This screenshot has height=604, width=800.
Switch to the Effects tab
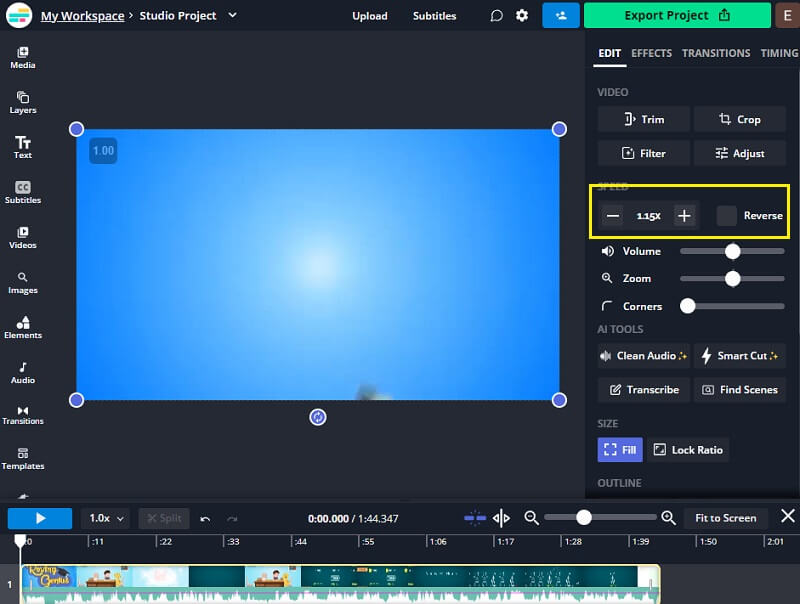(651, 53)
